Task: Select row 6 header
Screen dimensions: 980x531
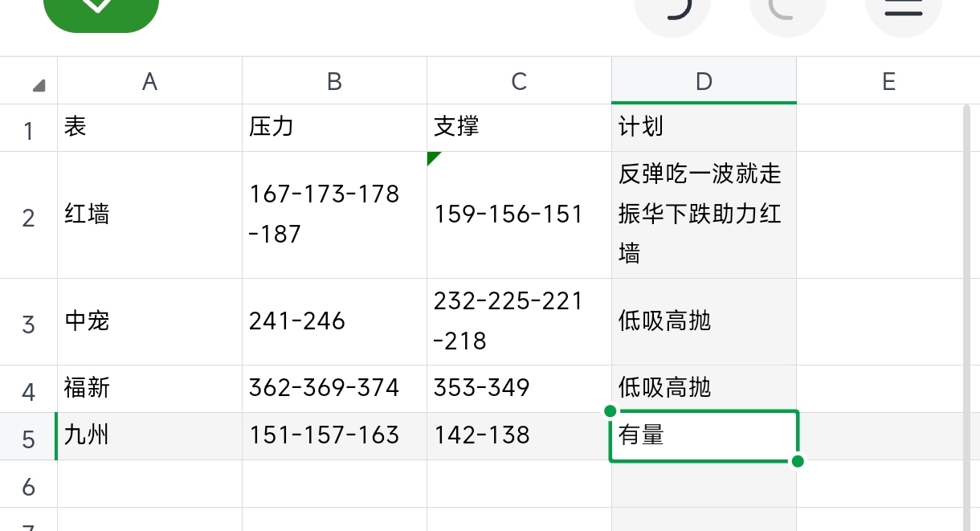Action: point(29,484)
